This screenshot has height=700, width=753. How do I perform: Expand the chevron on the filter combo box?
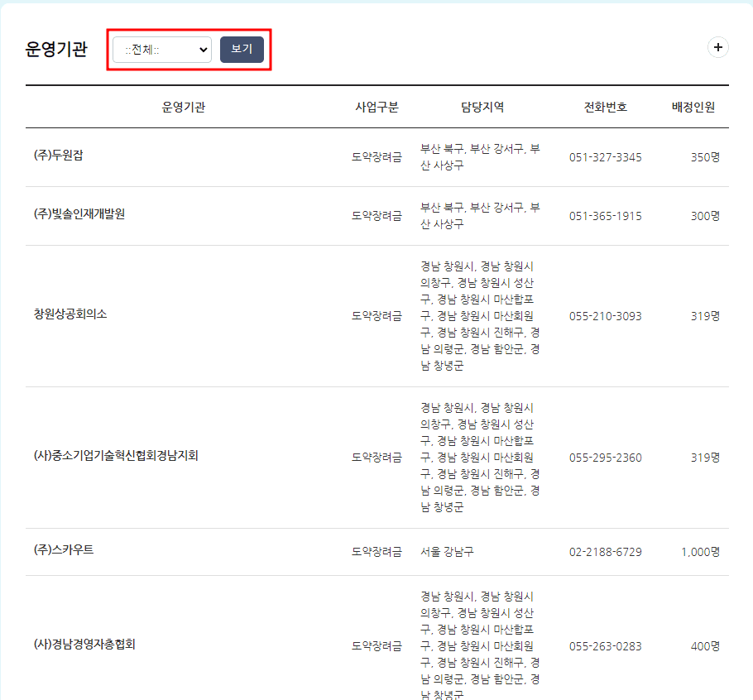[204, 50]
